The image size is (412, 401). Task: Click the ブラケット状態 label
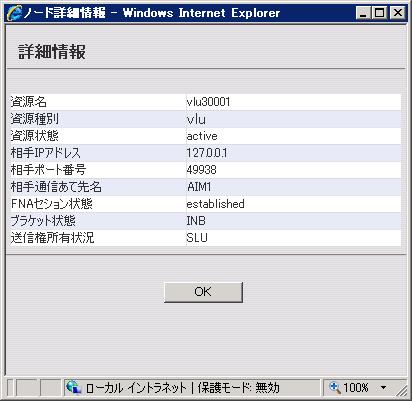[x=43, y=221]
